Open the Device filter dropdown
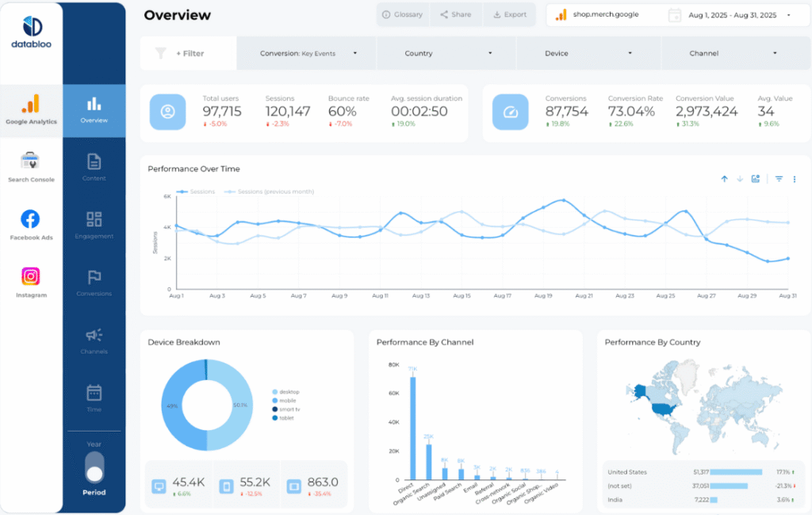812x515 pixels. 586,53
